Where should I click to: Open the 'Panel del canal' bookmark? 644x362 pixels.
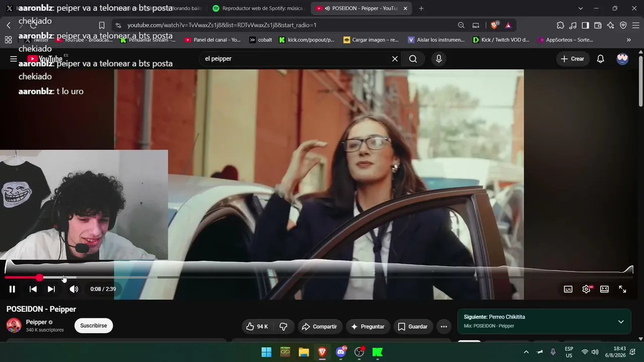point(212,40)
